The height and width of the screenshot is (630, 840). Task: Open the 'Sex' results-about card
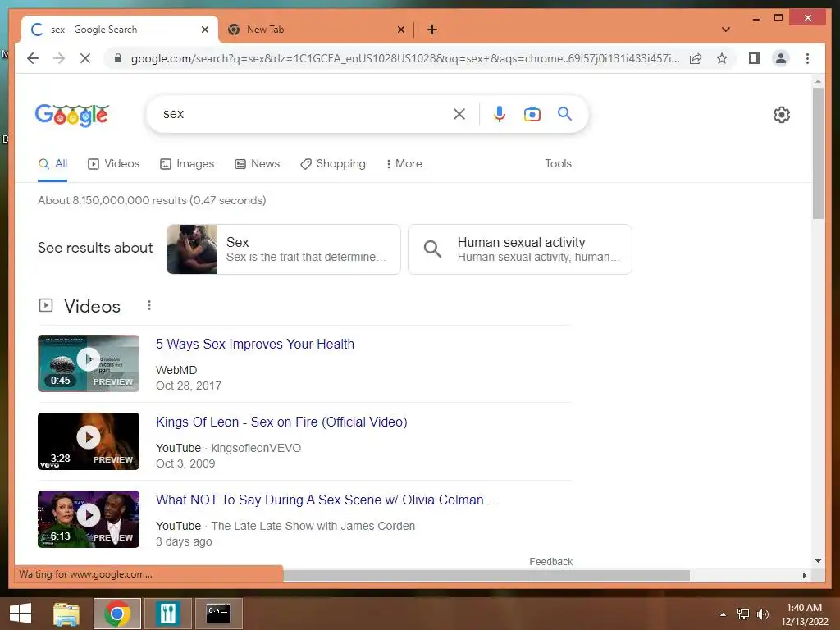point(283,249)
